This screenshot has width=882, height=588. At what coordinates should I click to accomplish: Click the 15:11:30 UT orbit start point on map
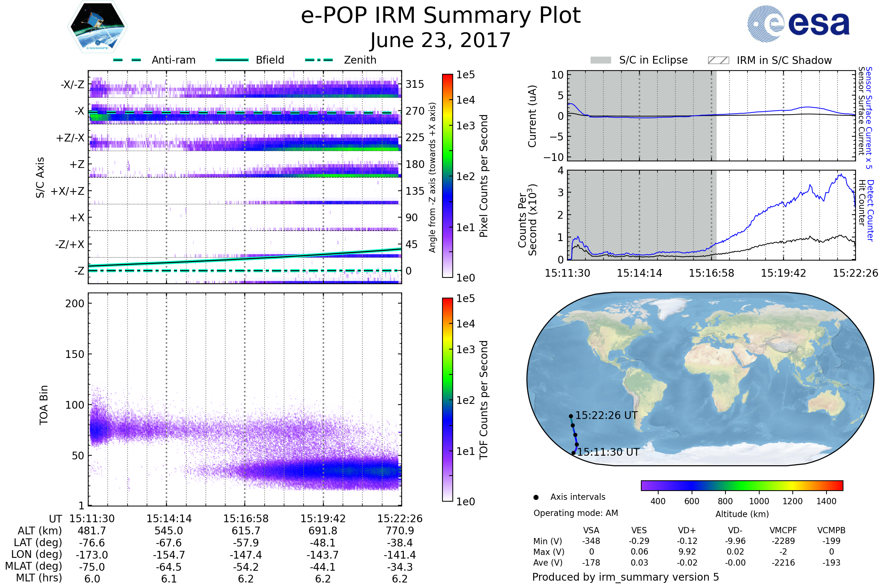pos(573,453)
